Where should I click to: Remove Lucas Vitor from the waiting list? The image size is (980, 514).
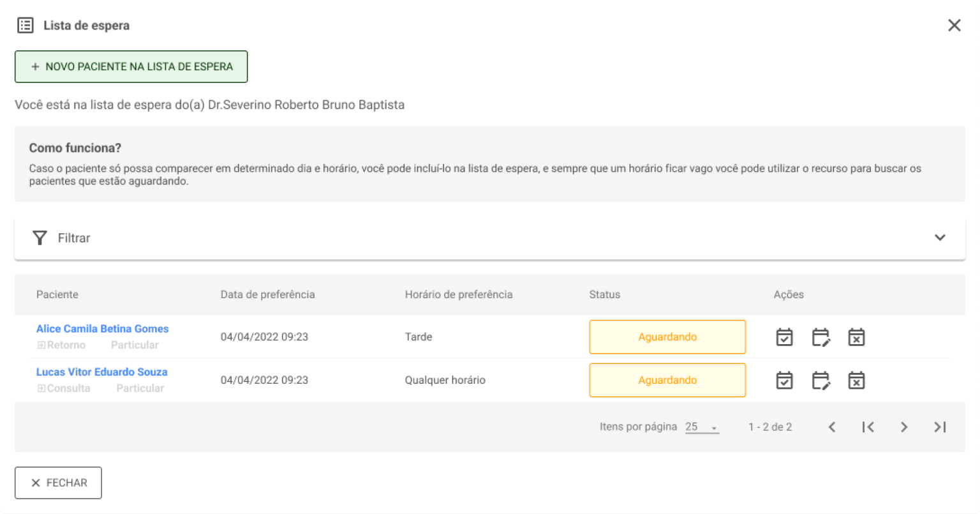856,380
